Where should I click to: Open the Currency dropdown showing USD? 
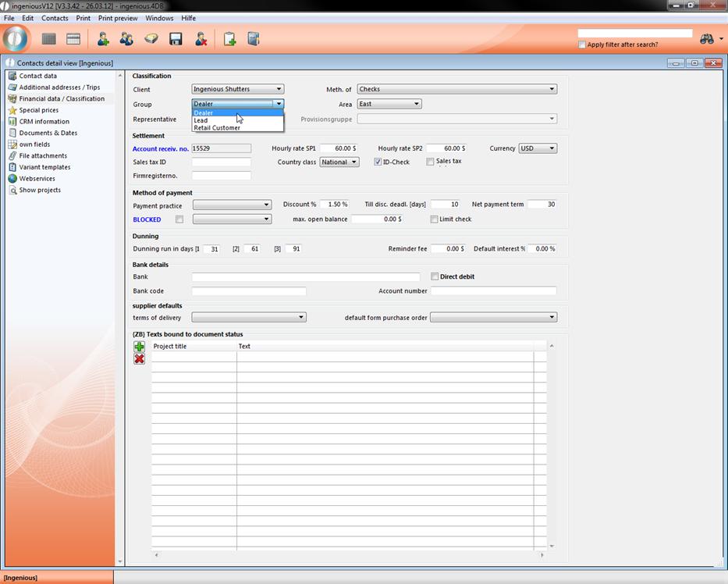[x=538, y=148]
